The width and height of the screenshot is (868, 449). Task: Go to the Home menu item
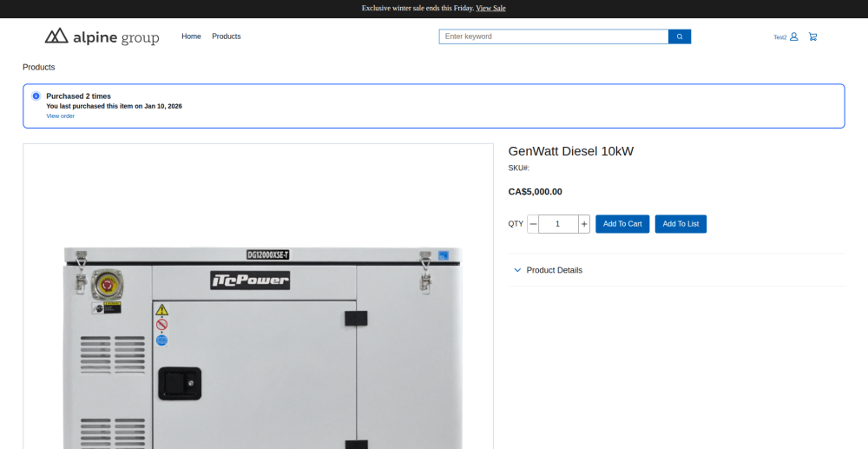tap(191, 36)
